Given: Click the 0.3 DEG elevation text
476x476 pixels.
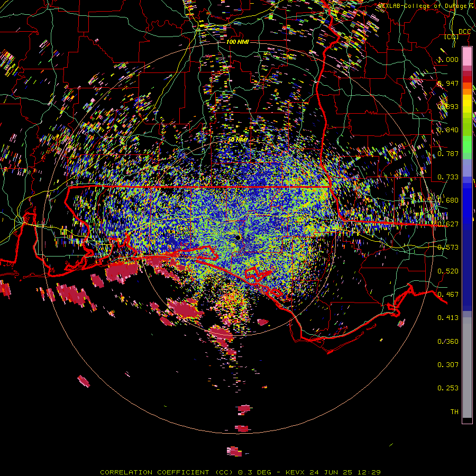Looking at the screenshot, I should [x=255, y=472].
